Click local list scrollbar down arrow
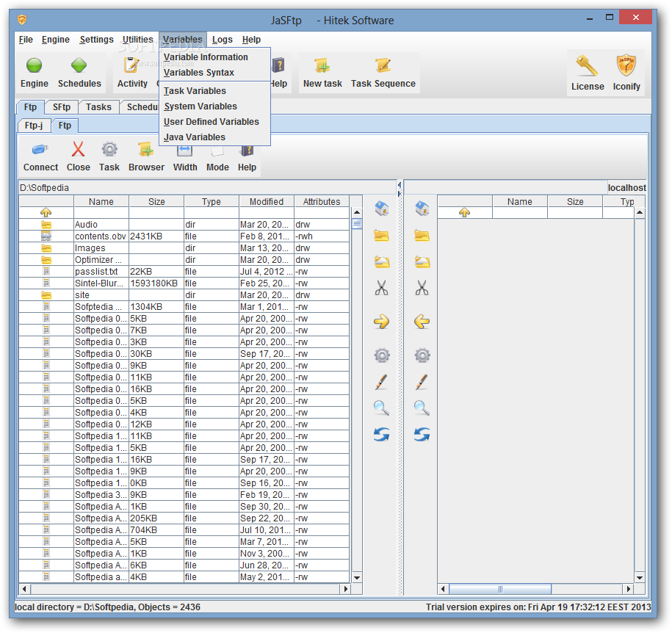 pos(357,577)
